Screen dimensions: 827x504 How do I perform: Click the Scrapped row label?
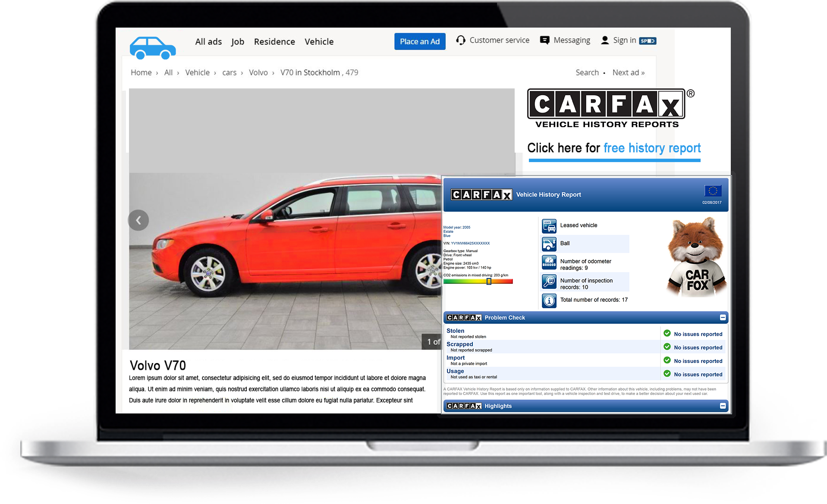tap(460, 344)
